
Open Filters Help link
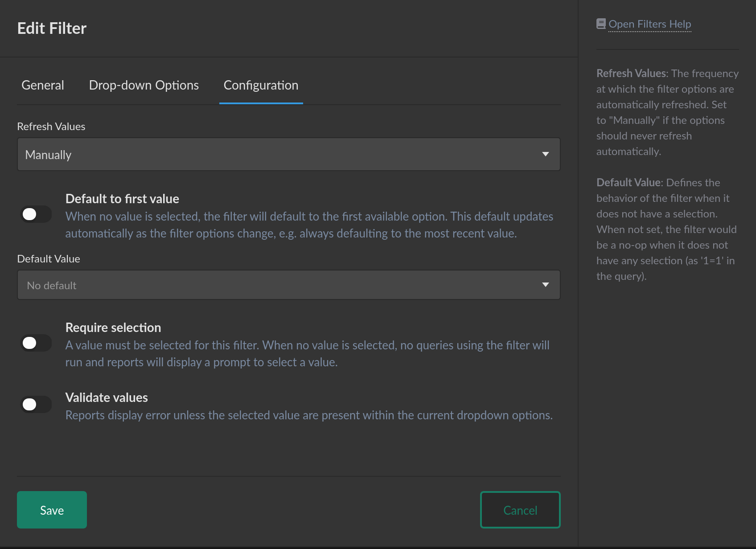click(649, 24)
